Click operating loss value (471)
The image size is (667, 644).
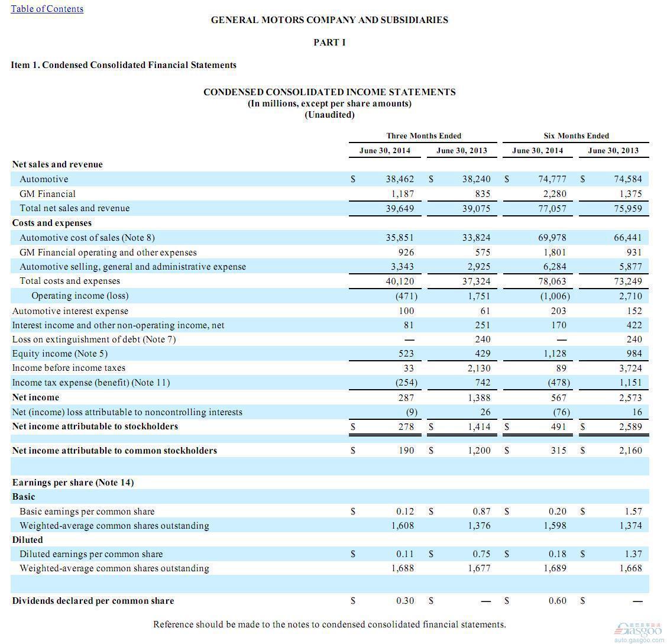[406, 296]
